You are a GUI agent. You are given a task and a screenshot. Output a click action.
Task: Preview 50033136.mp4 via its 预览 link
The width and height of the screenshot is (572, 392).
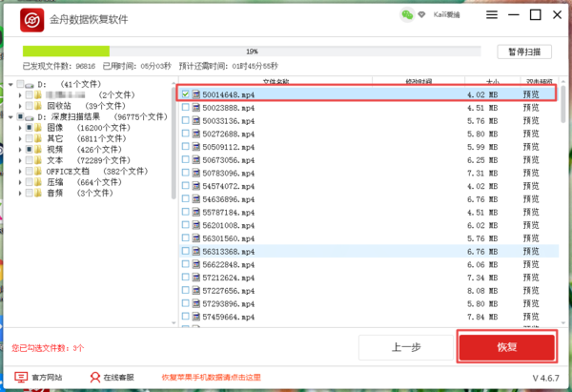tap(531, 120)
